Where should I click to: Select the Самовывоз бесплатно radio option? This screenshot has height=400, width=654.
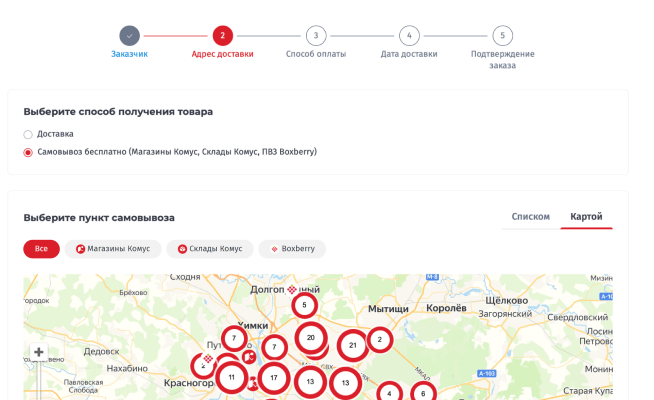tap(28, 152)
